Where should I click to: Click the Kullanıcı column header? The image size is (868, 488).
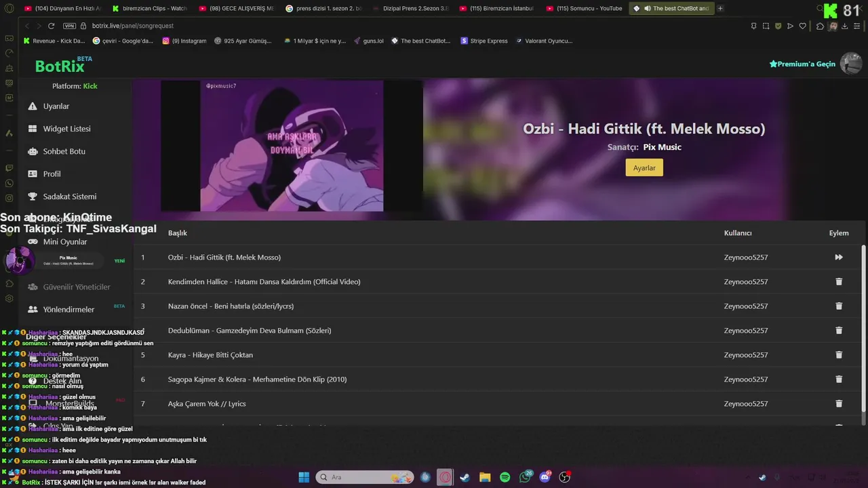[x=738, y=232]
